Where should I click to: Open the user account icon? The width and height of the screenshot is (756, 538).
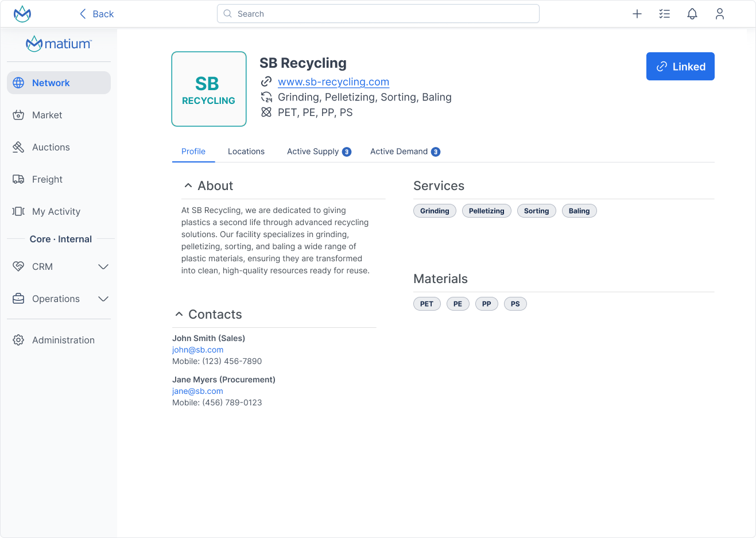tap(719, 13)
